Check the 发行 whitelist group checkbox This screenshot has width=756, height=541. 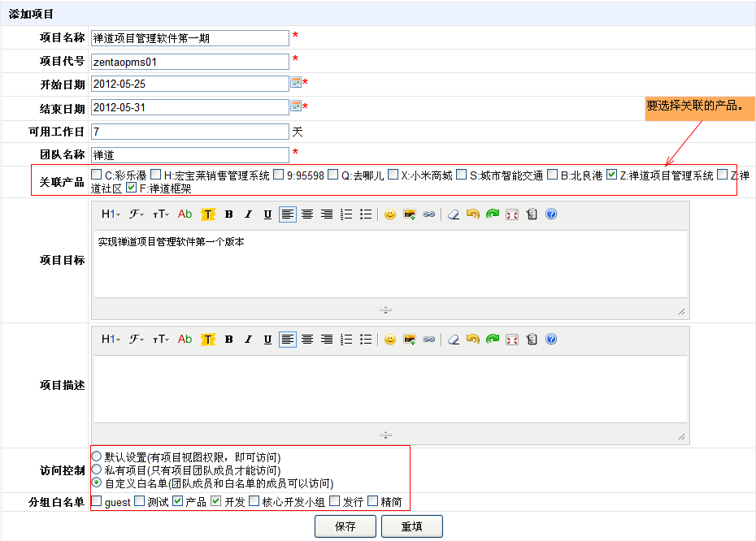click(335, 501)
